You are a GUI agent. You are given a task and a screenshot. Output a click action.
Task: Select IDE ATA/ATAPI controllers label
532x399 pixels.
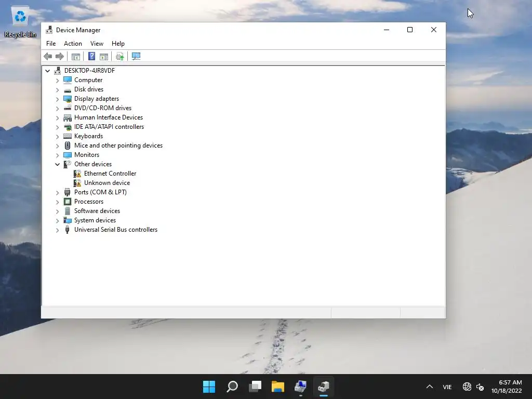point(109,127)
